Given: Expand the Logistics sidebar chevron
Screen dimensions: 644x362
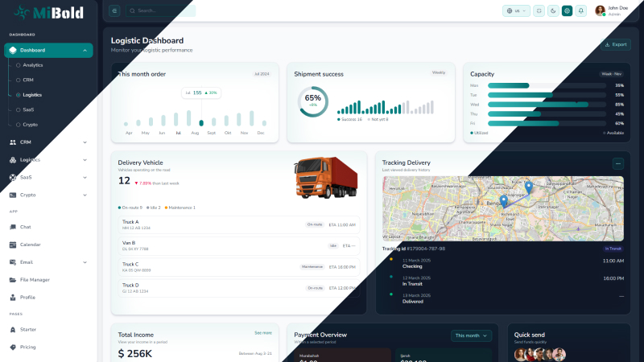Looking at the screenshot, I should pos(85,160).
